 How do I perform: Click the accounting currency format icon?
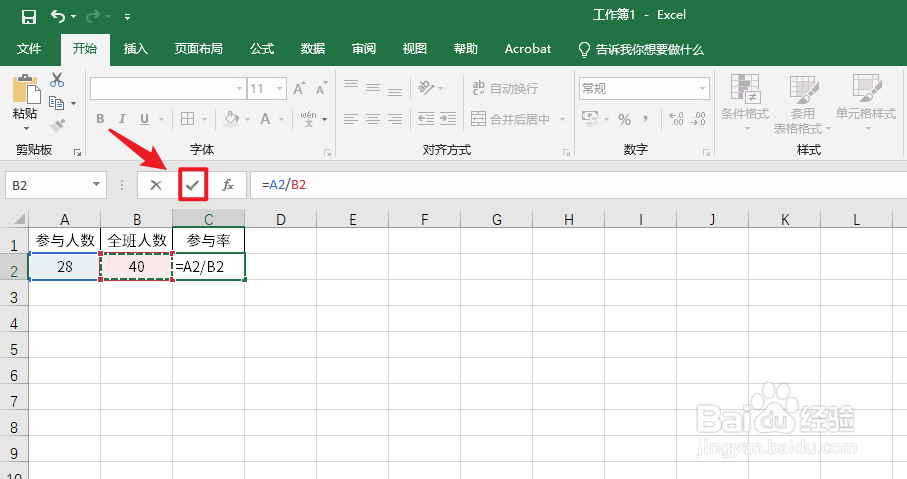click(590, 119)
